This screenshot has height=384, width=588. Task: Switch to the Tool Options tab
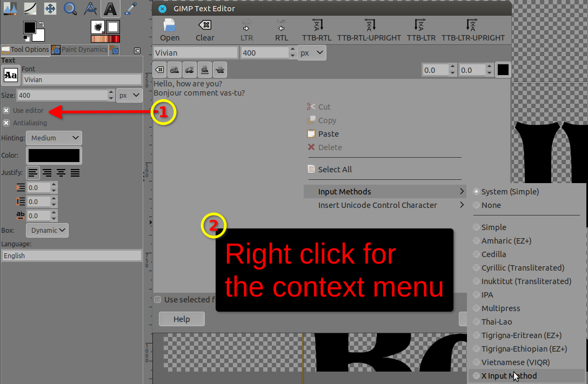(x=25, y=50)
